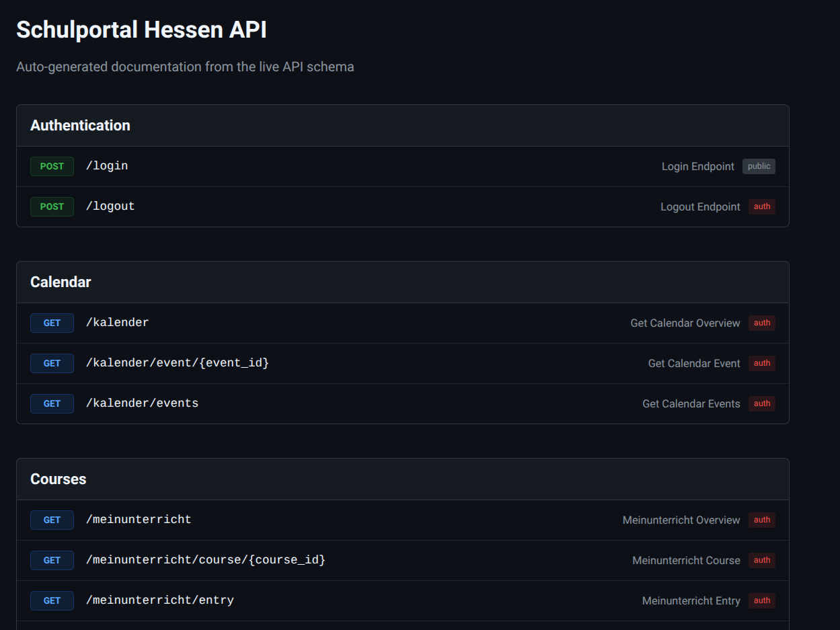Open the POST /login endpoint row
Screen dimensions: 840x630
[x=402, y=166]
